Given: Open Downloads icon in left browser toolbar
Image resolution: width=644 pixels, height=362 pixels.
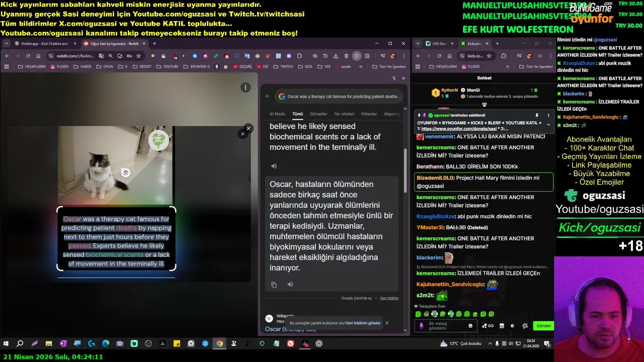Looking at the screenshot, I should pyautogui.click(x=336, y=56).
